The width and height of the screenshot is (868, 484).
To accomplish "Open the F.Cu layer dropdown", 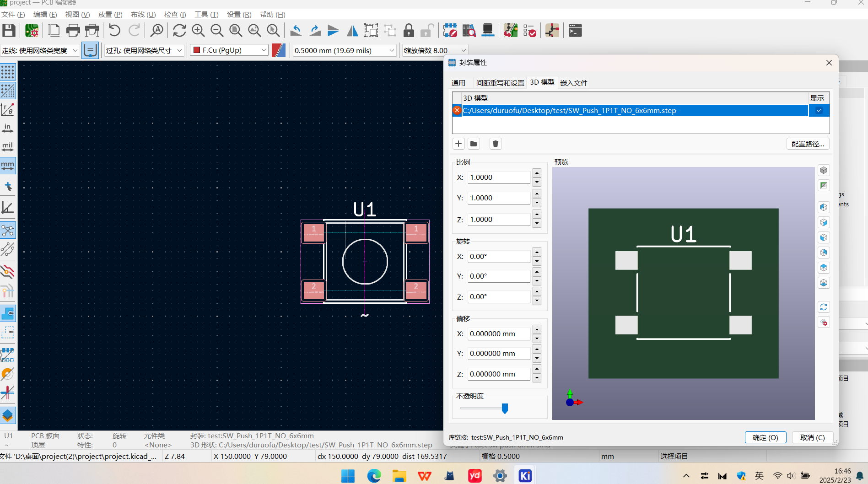I will coord(229,50).
